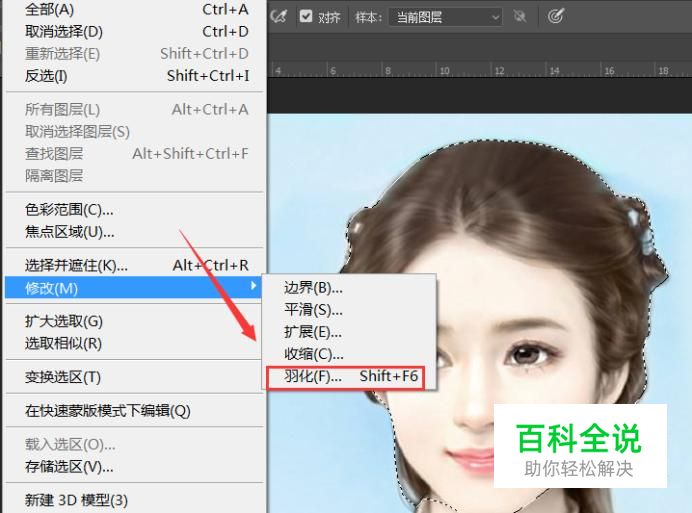Image resolution: width=692 pixels, height=513 pixels.
Task: Click the ignore adjustment layers icon
Action: [520, 17]
